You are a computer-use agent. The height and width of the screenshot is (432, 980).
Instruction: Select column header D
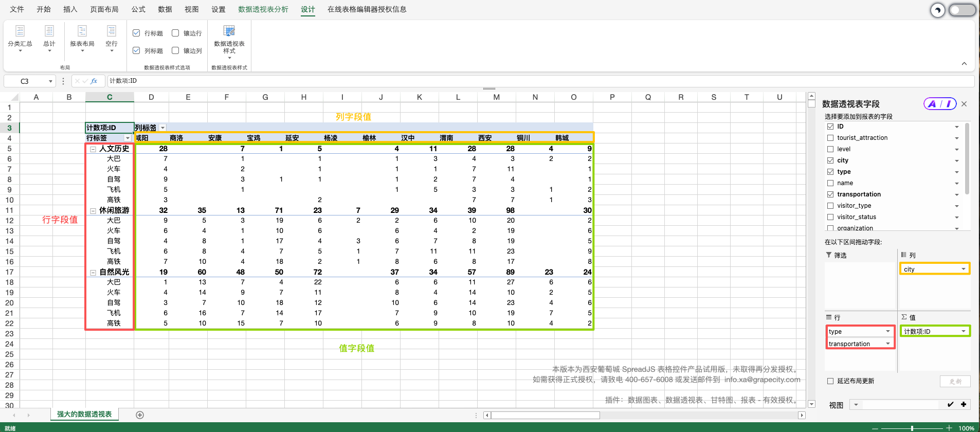pyautogui.click(x=151, y=97)
